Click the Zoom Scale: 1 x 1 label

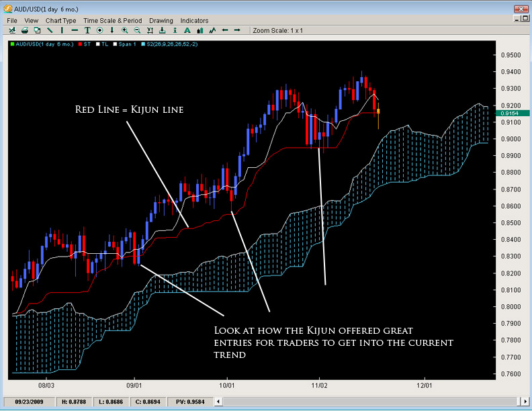point(278,30)
